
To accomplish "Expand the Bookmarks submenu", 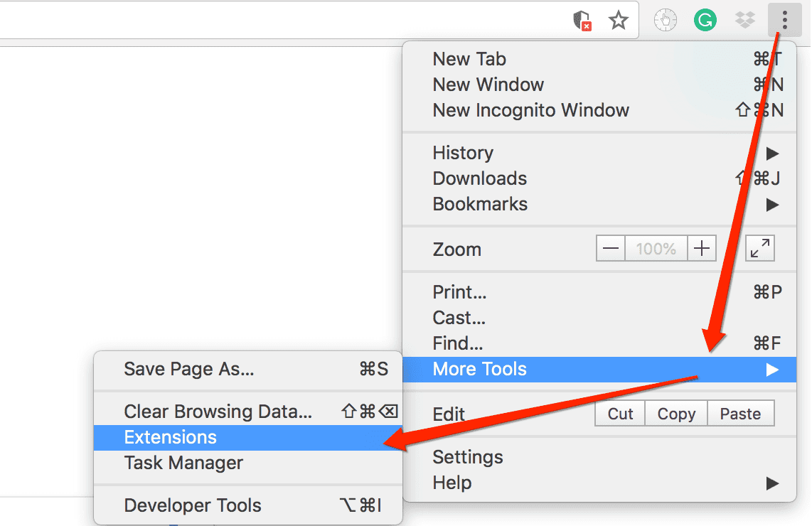I will pyautogui.click(x=480, y=204).
